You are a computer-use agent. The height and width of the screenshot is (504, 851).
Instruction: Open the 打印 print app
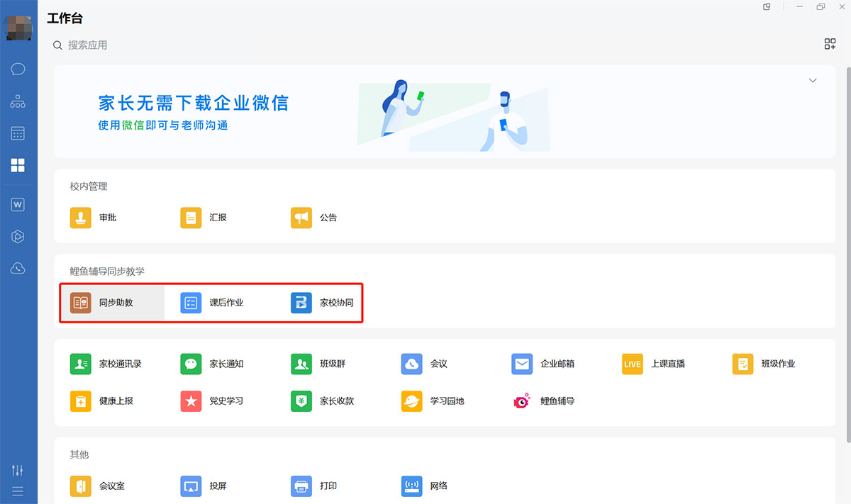point(314,486)
